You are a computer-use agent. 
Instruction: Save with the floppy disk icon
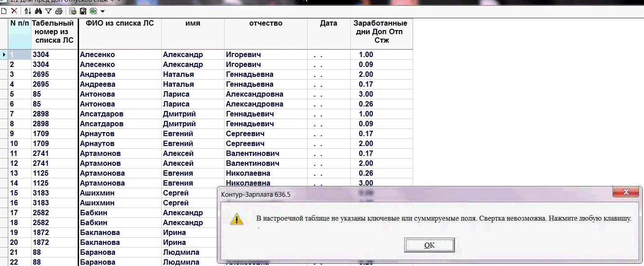click(x=83, y=11)
